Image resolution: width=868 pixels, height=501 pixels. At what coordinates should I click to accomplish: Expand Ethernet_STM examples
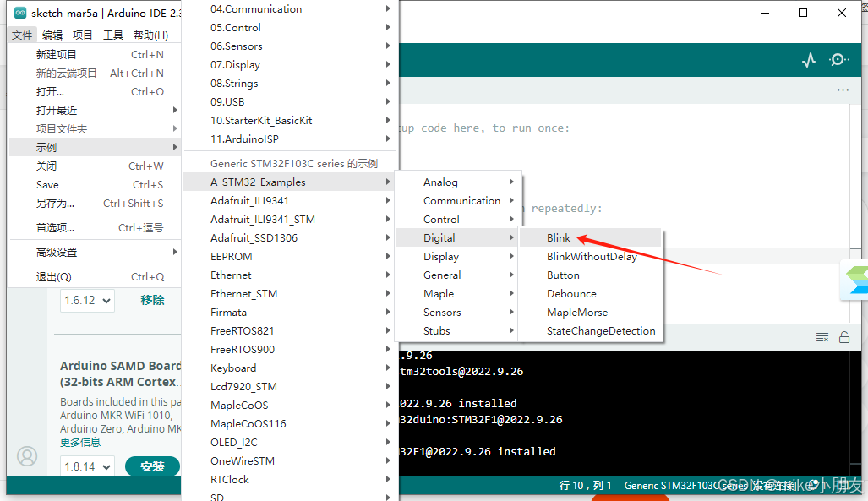(290, 293)
